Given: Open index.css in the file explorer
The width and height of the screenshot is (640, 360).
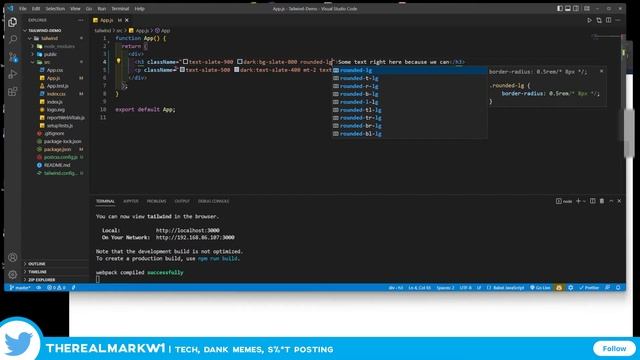Looking at the screenshot, I should 56,94.
